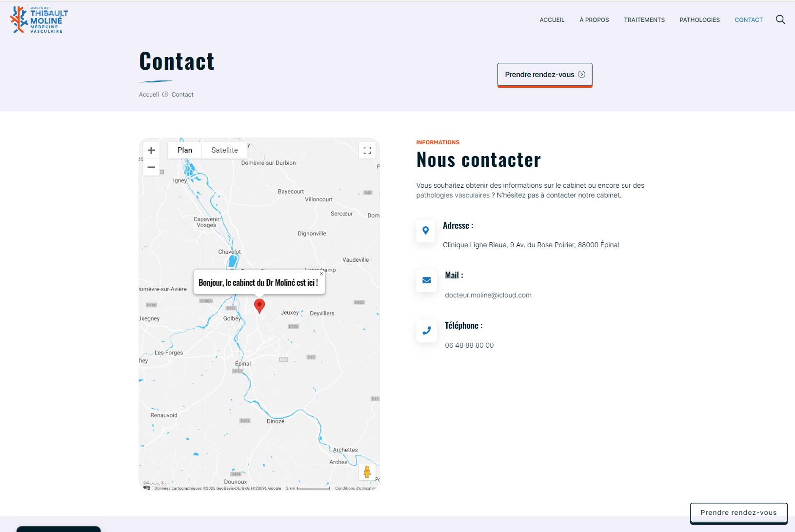Open the search magnifier icon in header
Image resolution: width=795 pixels, height=532 pixels.
tap(780, 20)
